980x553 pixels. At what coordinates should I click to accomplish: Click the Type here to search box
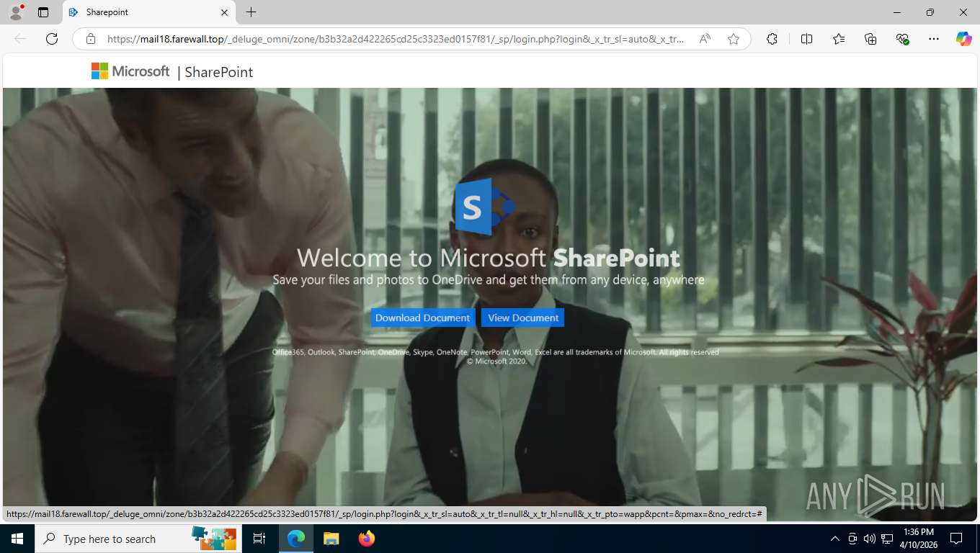click(x=137, y=539)
